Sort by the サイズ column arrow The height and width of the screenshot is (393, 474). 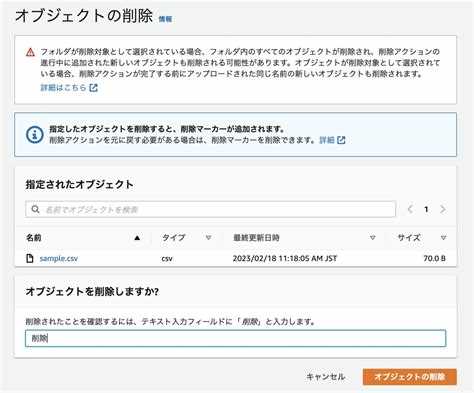coord(443,238)
